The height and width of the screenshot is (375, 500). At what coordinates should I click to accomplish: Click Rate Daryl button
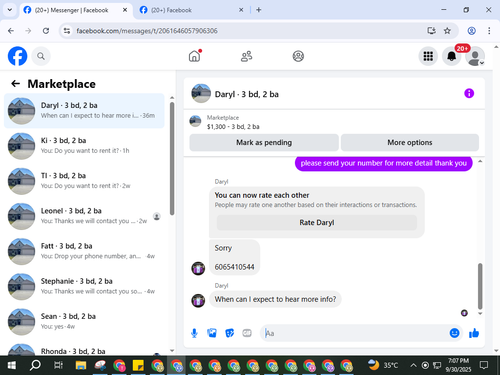click(x=317, y=222)
